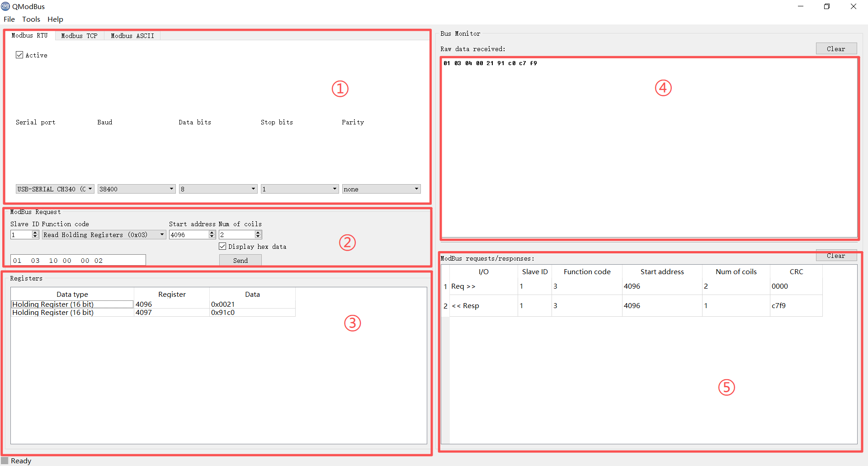Increase the Num of coils spinner
This screenshot has height=466, width=868.
(258, 233)
